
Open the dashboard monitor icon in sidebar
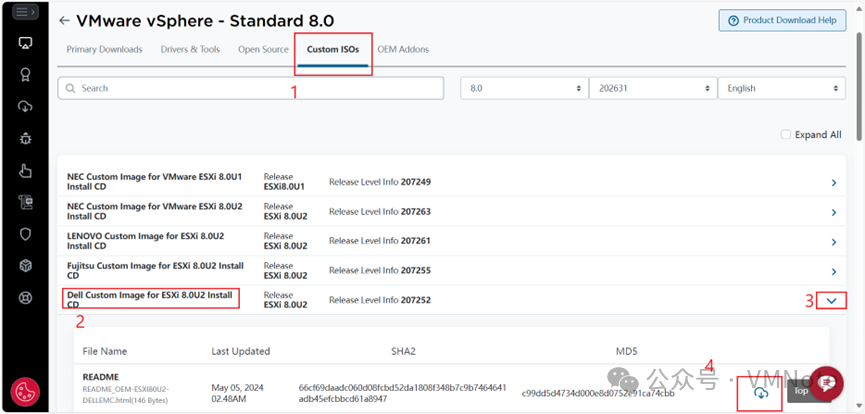[x=25, y=43]
